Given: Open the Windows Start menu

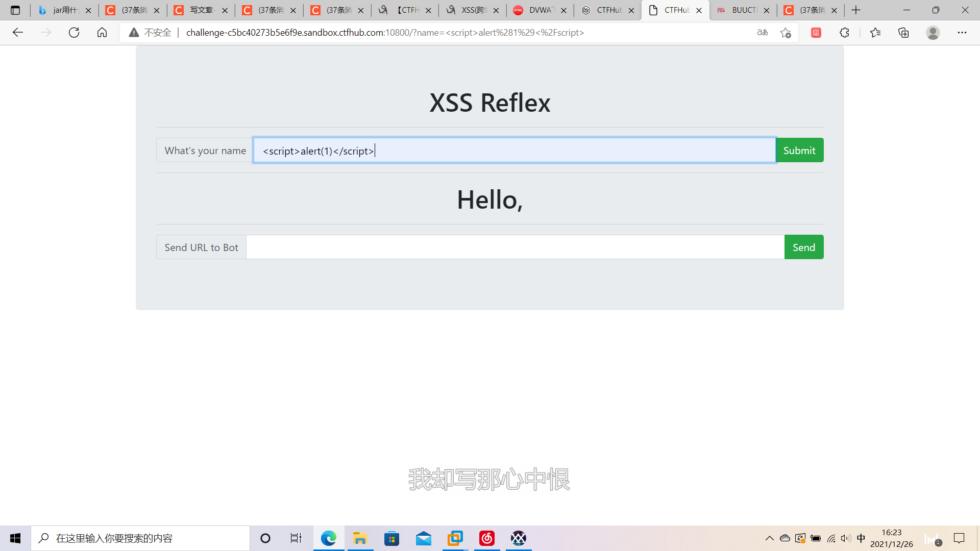Looking at the screenshot, I should click(15, 538).
